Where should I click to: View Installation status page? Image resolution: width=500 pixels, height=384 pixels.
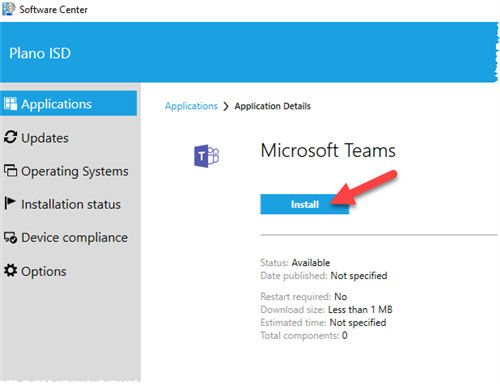coord(71,204)
